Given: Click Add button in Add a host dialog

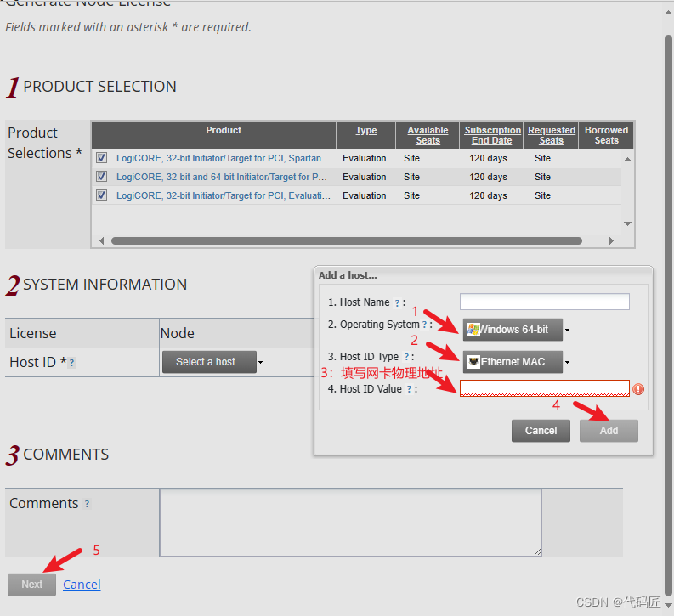Looking at the screenshot, I should point(609,431).
